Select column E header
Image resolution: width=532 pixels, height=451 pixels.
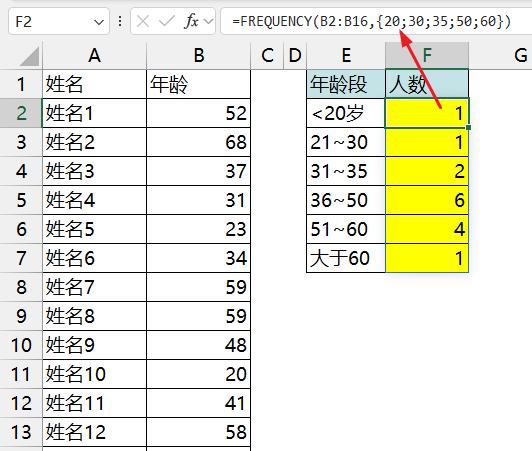346,55
